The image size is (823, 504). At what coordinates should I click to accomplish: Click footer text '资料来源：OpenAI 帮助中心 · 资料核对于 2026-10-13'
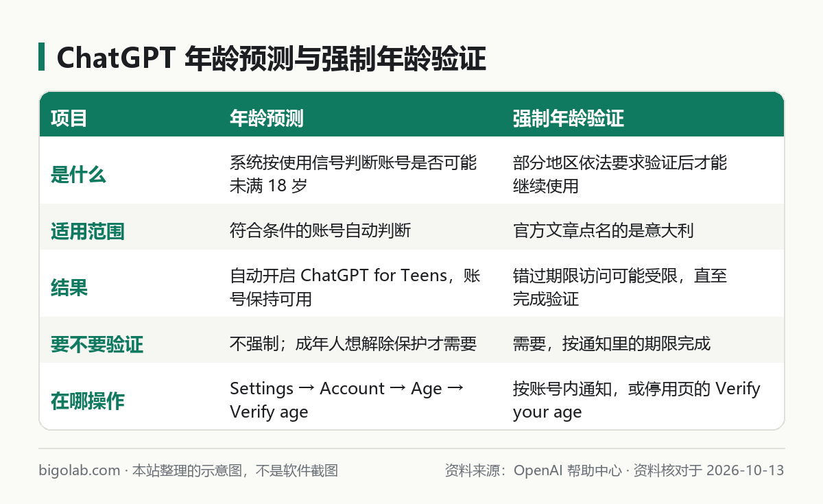coord(615,470)
